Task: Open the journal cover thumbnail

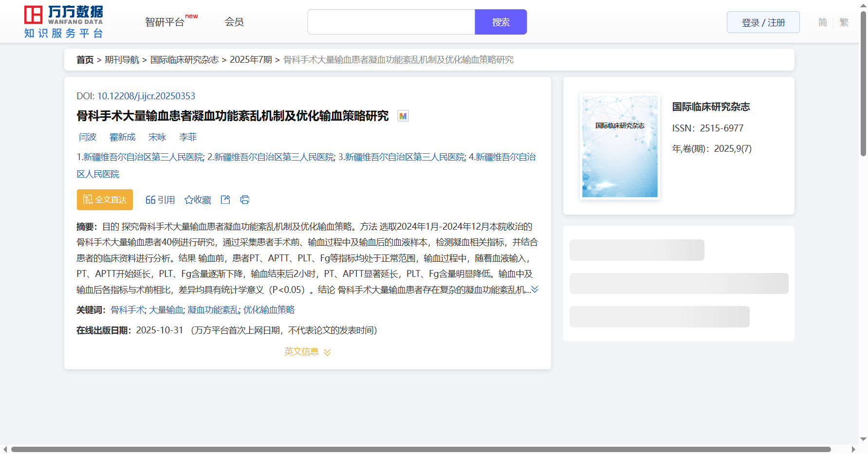Action: point(620,146)
